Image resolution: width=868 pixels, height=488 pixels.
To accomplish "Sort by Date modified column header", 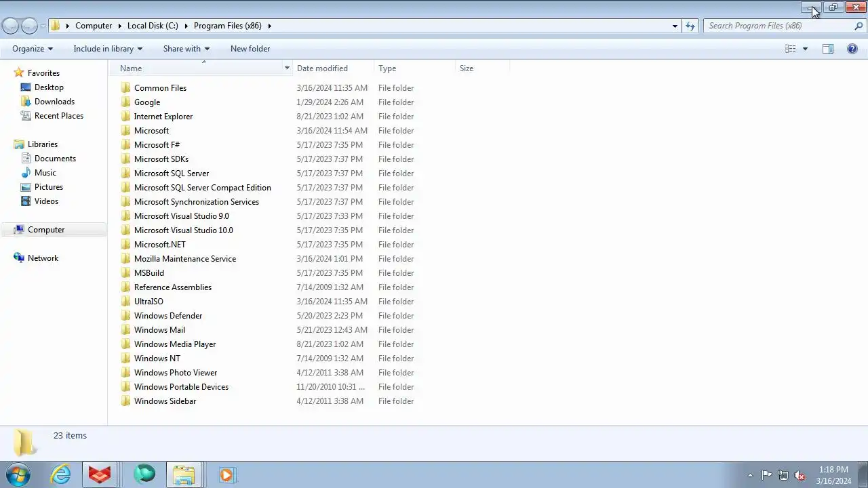I will point(333,68).
